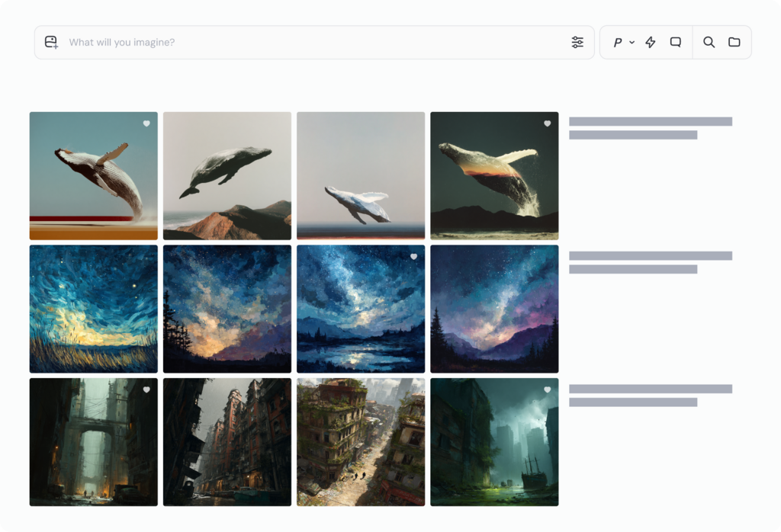Favorite the misty shipwreck city image
The image size is (781, 532).
pyautogui.click(x=547, y=389)
